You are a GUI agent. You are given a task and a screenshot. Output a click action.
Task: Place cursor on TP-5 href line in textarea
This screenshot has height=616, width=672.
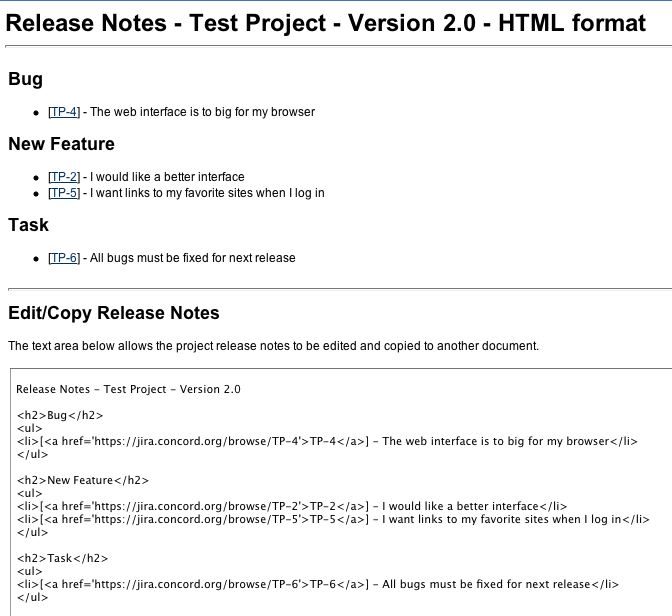click(x=333, y=520)
